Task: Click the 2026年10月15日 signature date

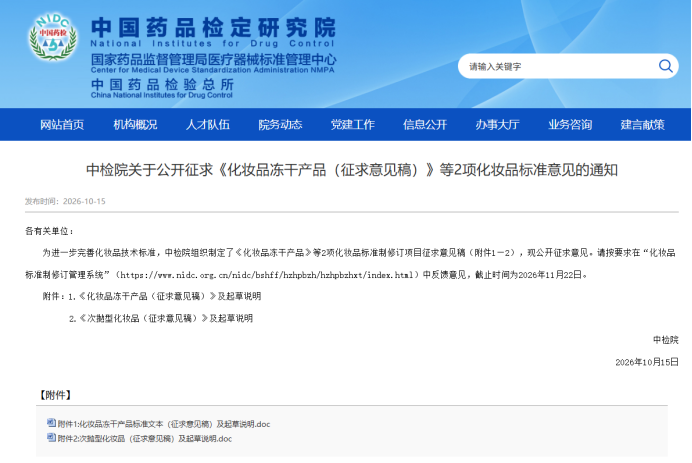Action: click(x=647, y=362)
